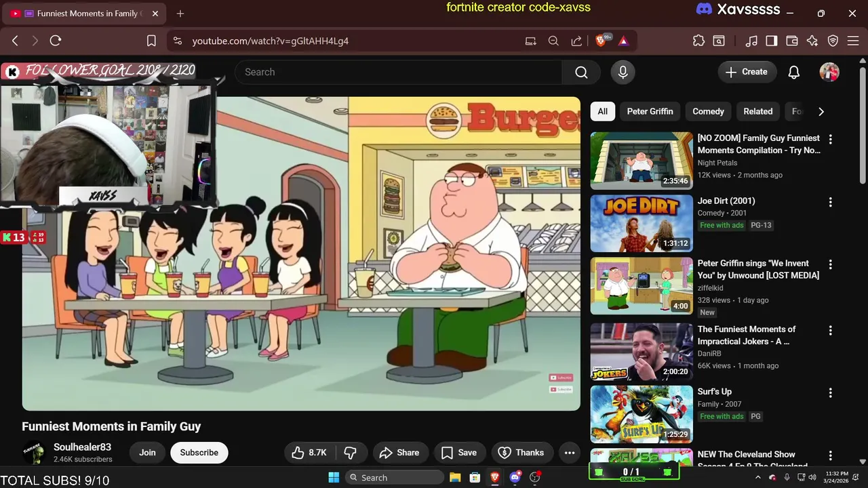Open the Windows Start menu
The height and width of the screenshot is (488, 868).
click(334, 477)
